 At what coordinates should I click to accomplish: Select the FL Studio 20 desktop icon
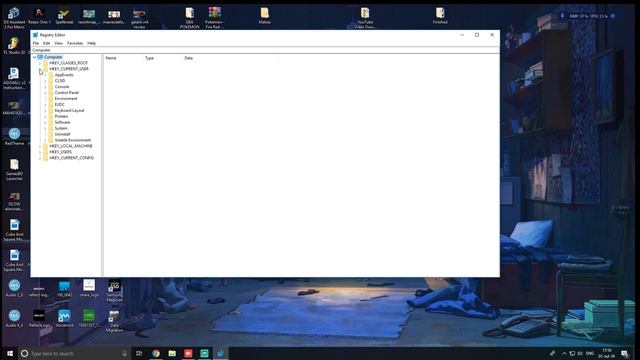pos(14,46)
